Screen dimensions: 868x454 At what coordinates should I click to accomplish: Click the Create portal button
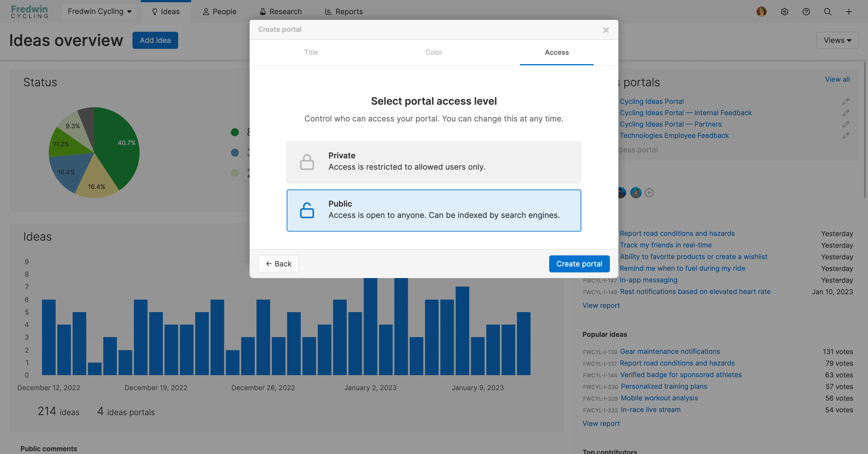point(579,264)
